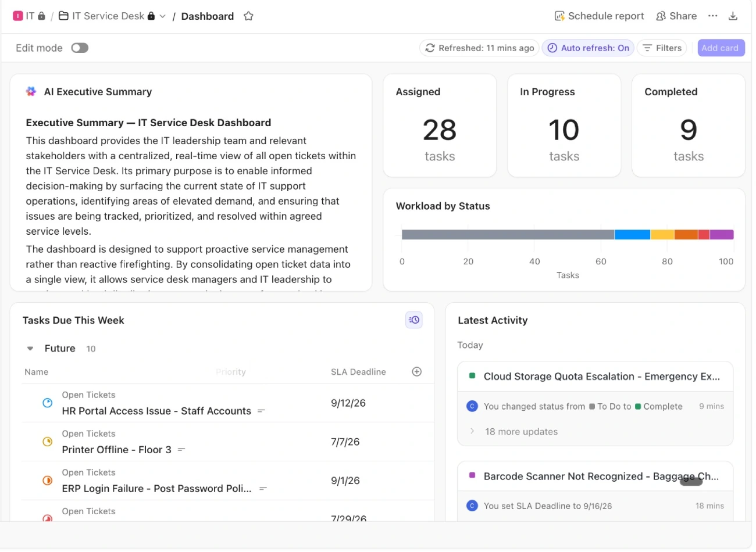
Task: Click the purple segment of Workload bar
Action: [722, 235]
